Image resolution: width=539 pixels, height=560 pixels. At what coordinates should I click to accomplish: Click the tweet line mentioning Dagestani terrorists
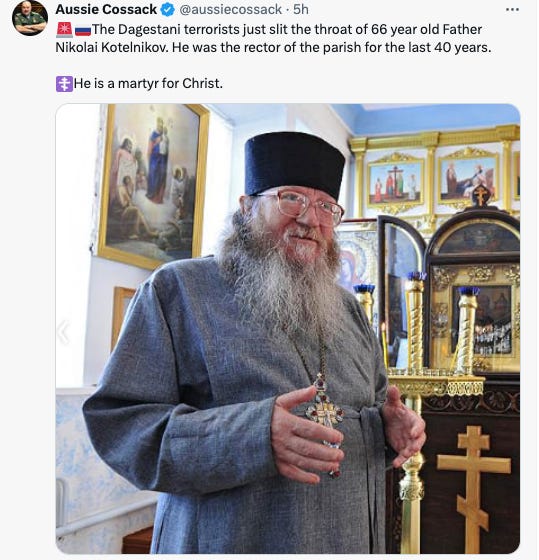[x=287, y=30]
